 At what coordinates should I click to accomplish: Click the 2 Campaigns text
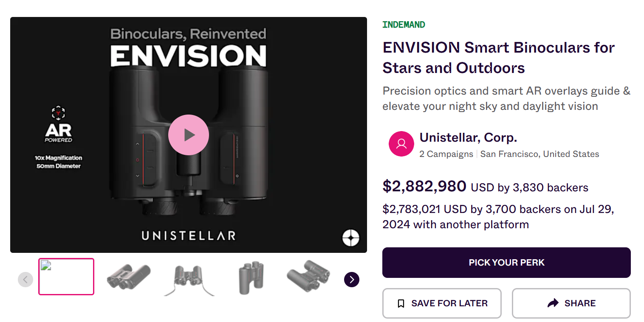tap(446, 154)
